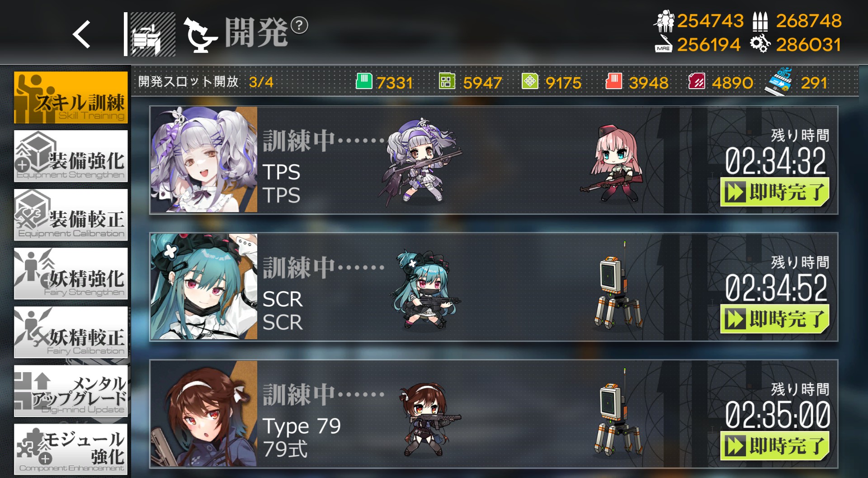Instantly finish TPS training
This screenshot has width=868, height=478.
(x=775, y=192)
